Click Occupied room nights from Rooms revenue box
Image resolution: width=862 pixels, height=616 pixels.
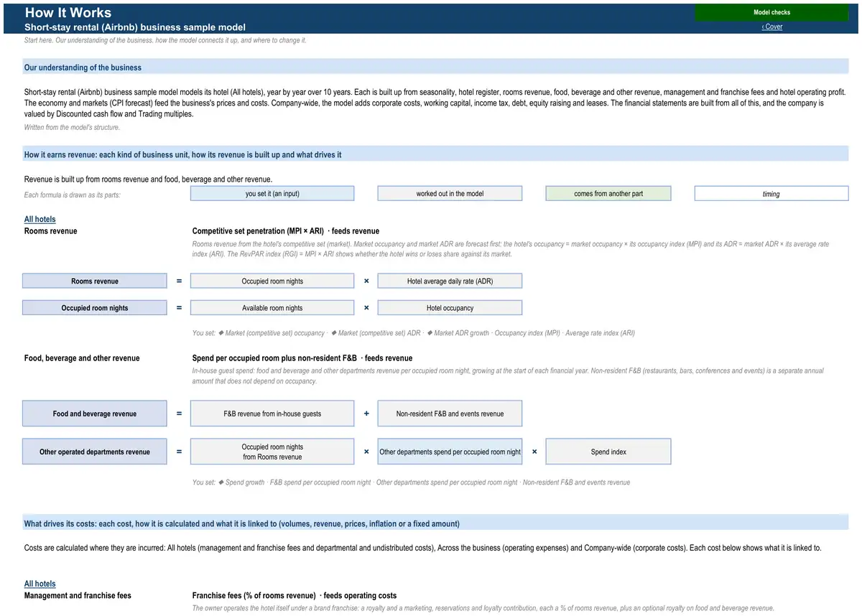coord(272,452)
